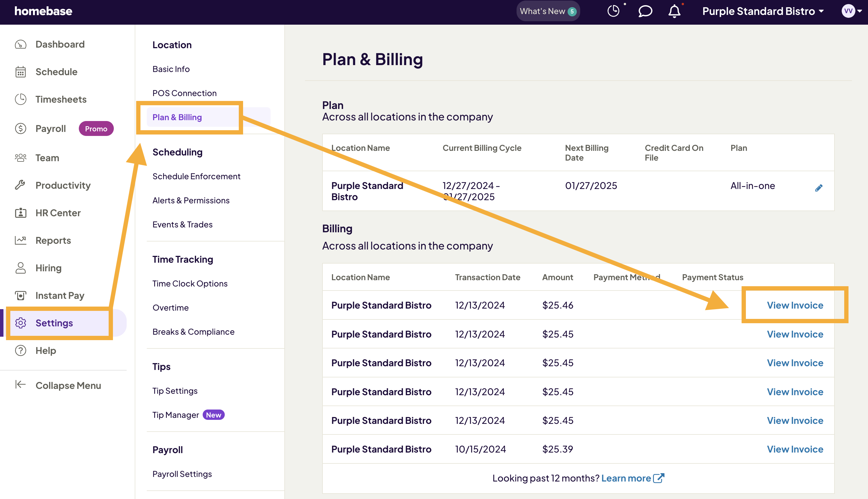Select the Hiring person icon
This screenshot has width=868, height=499.
[x=20, y=268]
